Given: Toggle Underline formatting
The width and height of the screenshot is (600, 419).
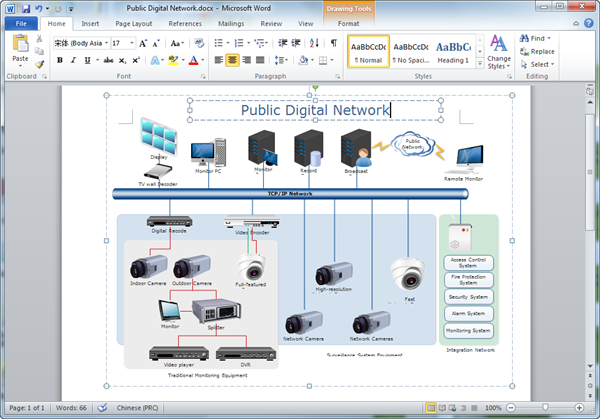Looking at the screenshot, I should (x=88, y=60).
